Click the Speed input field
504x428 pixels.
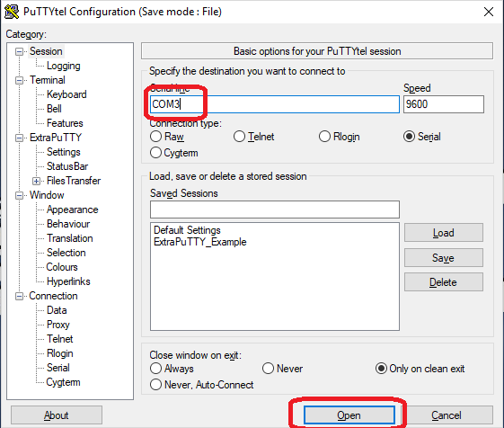[444, 104]
